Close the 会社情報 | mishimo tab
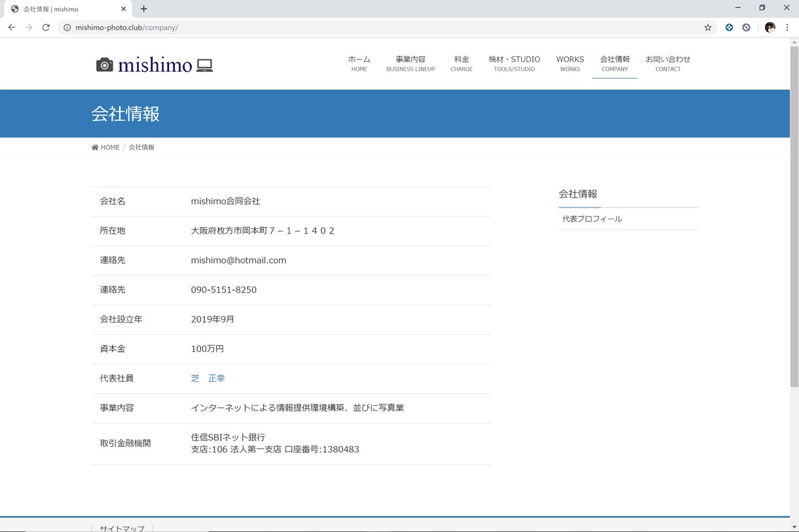The width and height of the screenshot is (799, 532). click(x=123, y=9)
